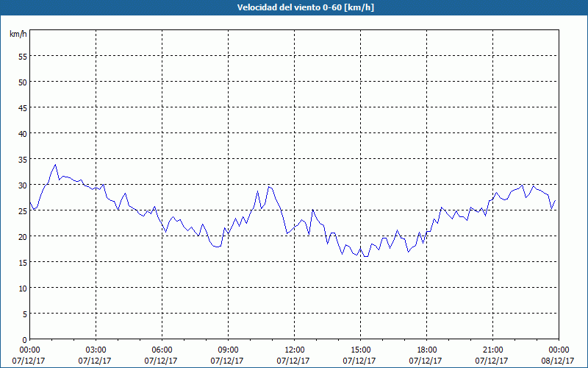This screenshot has width=588, height=368.
Task: Click the 30 value on the y-axis
Action: (x=23, y=185)
